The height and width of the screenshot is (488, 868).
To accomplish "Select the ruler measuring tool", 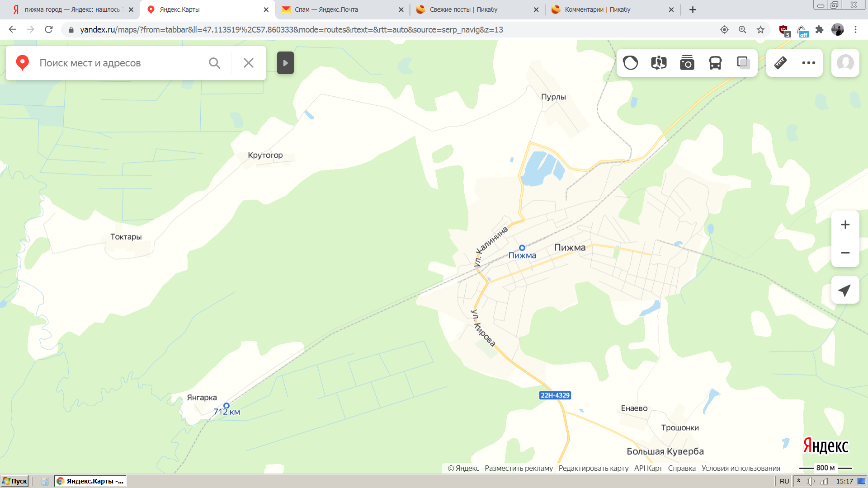I will 780,63.
